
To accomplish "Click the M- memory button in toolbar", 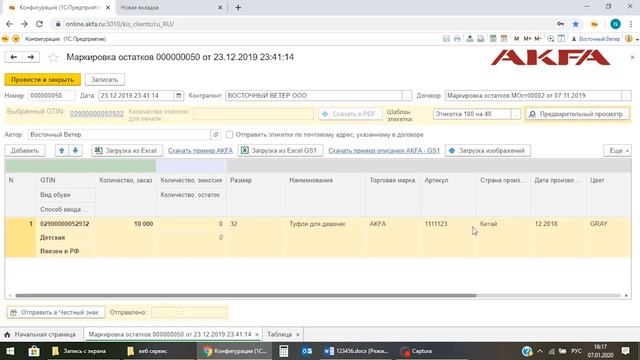I will point(538,39).
